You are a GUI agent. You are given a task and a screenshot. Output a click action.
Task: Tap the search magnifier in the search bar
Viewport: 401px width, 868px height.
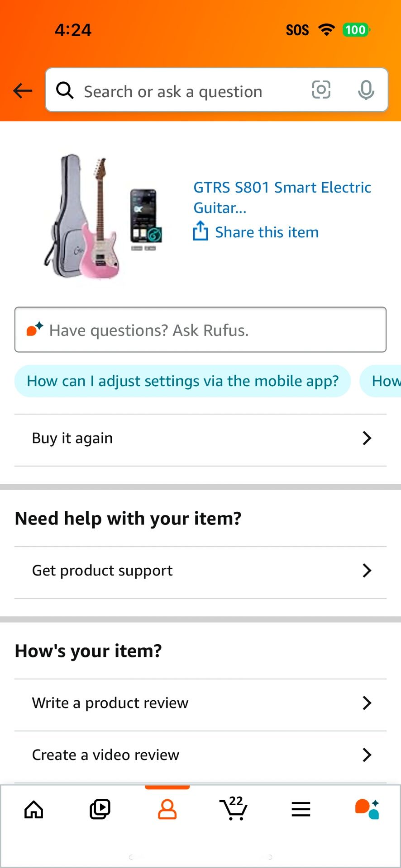[x=65, y=90]
